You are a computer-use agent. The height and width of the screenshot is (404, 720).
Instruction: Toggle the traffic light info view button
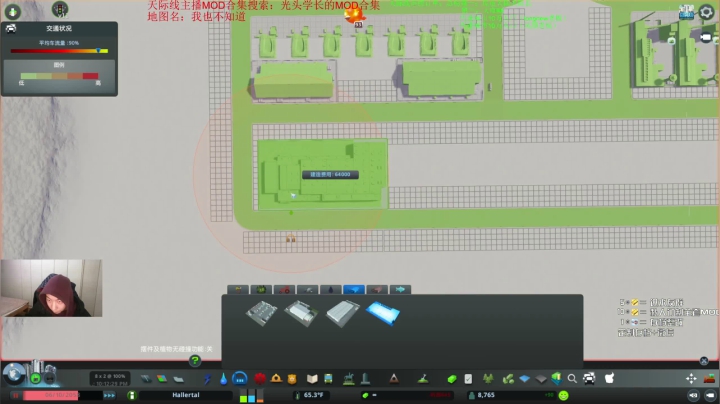point(60,9)
